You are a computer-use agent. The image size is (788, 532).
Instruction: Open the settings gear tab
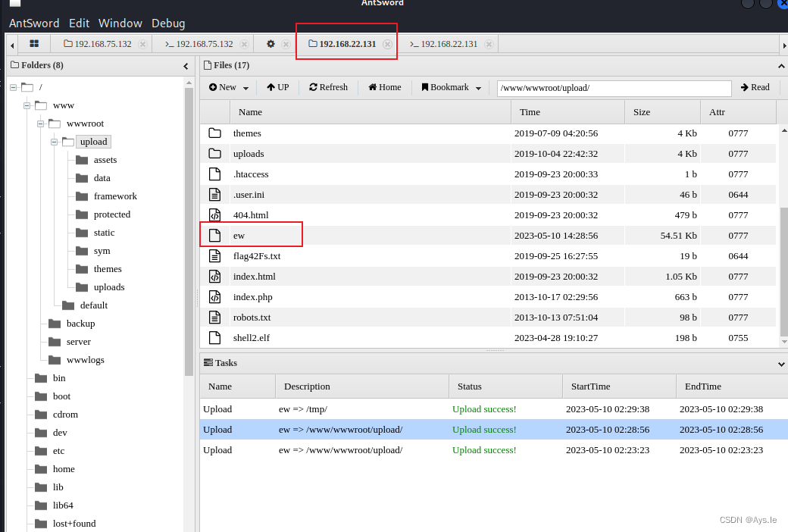(x=270, y=44)
